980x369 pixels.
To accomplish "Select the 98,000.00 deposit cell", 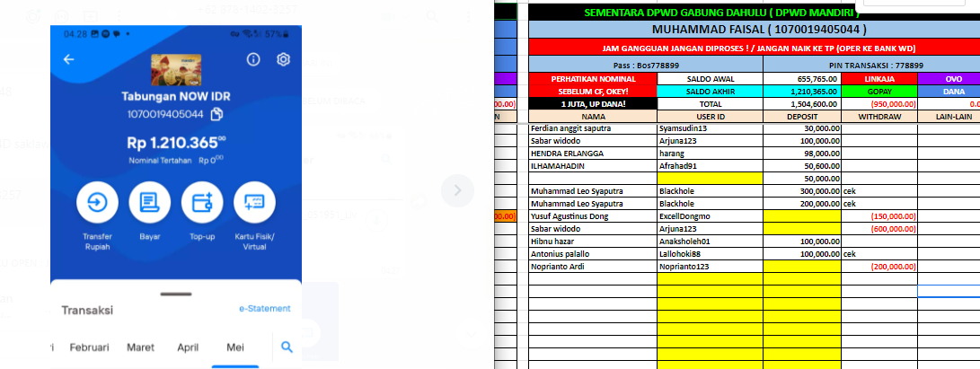I will click(802, 154).
